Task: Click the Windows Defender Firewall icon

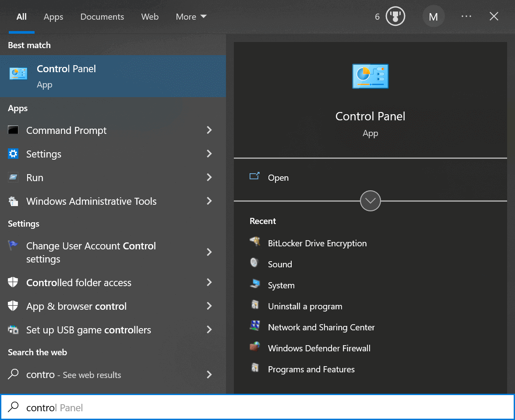Action: 255,347
